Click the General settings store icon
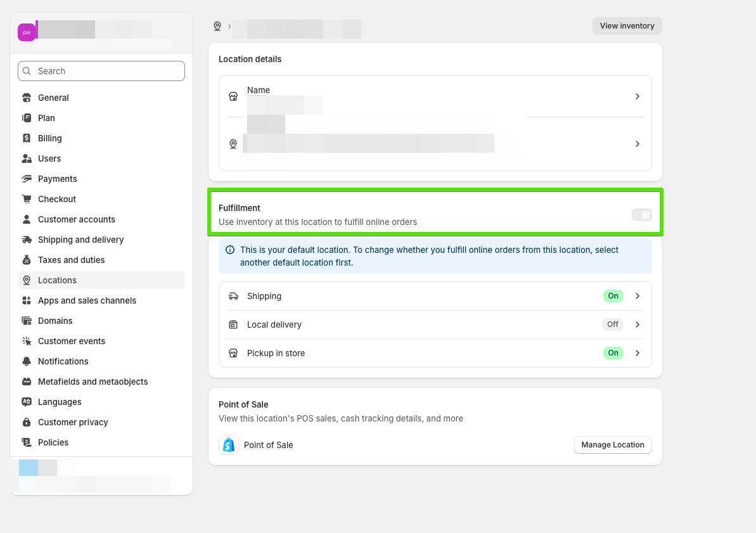The height and width of the screenshot is (533, 756). tap(27, 98)
